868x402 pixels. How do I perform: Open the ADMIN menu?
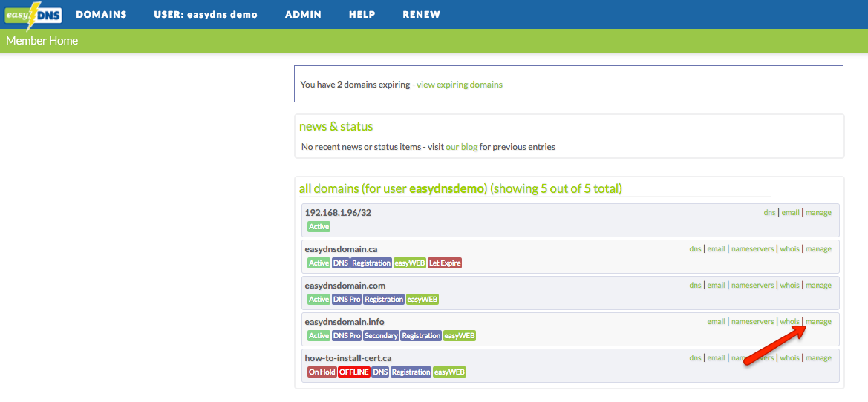point(303,15)
